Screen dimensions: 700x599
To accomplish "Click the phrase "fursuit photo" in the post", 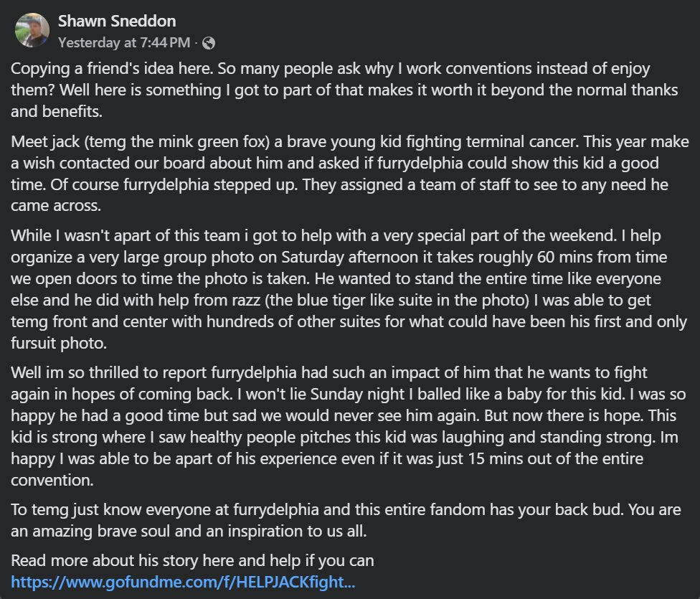I will coord(57,344).
